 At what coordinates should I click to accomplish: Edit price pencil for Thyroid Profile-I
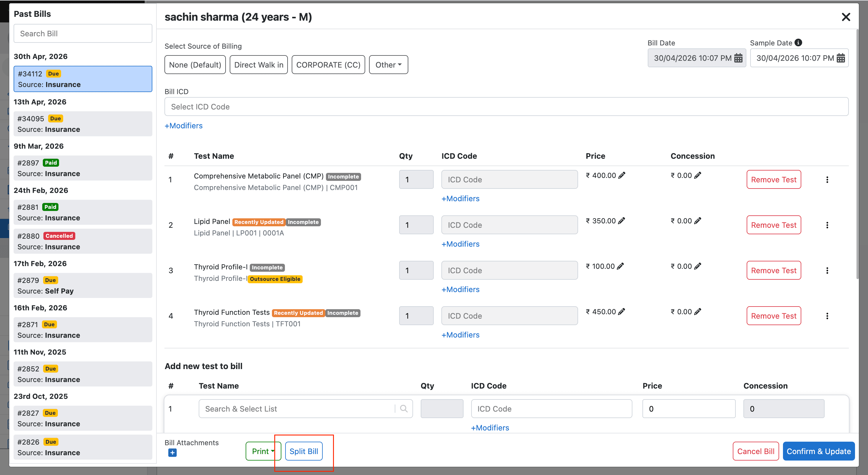(620, 266)
